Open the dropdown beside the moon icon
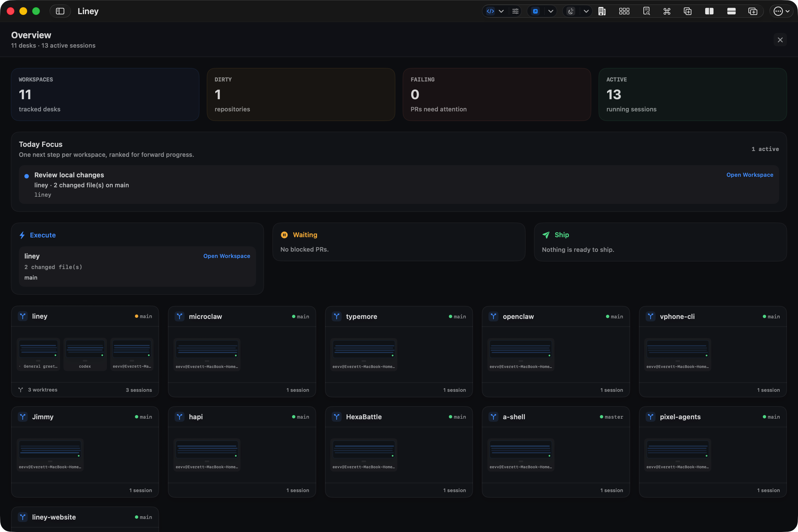 [586, 11]
